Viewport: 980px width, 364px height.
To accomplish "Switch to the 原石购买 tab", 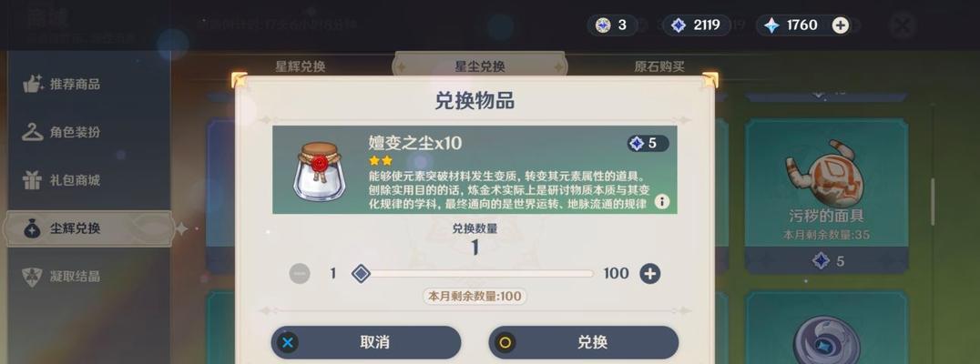I will tap(659, 66).
